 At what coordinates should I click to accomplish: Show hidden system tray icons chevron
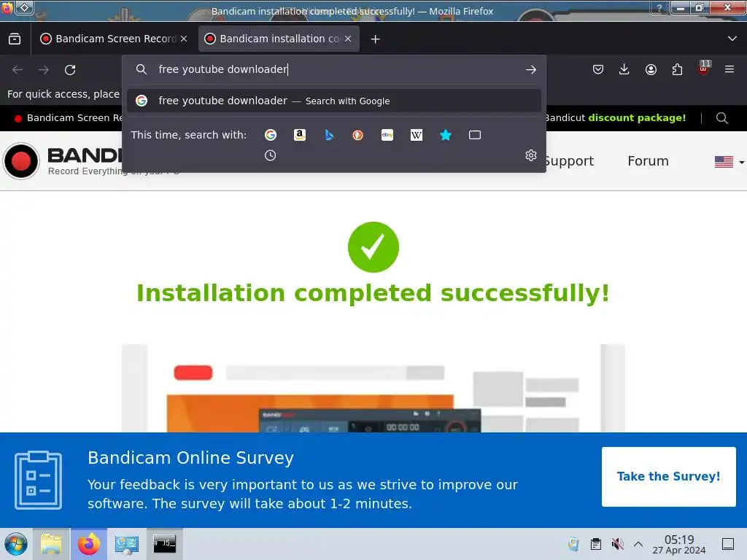638,544
